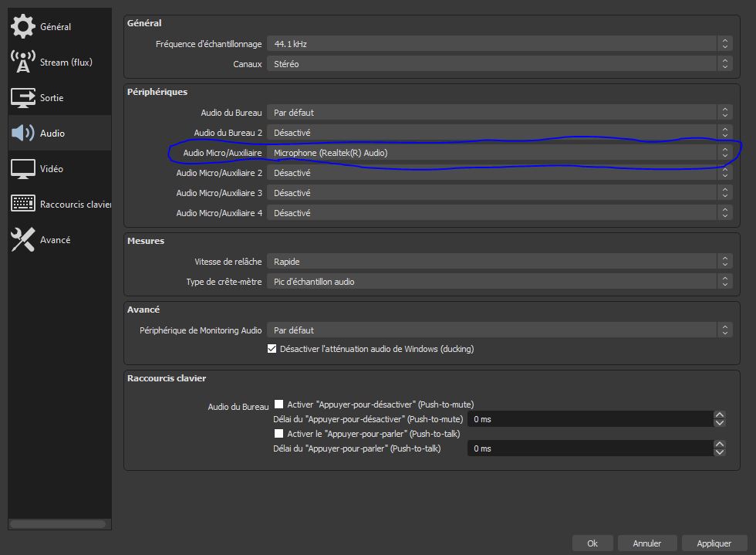Viewport: 756px width, 555px height.
Task: Click the Type de crête-mètre label
Action: [224, 282]
